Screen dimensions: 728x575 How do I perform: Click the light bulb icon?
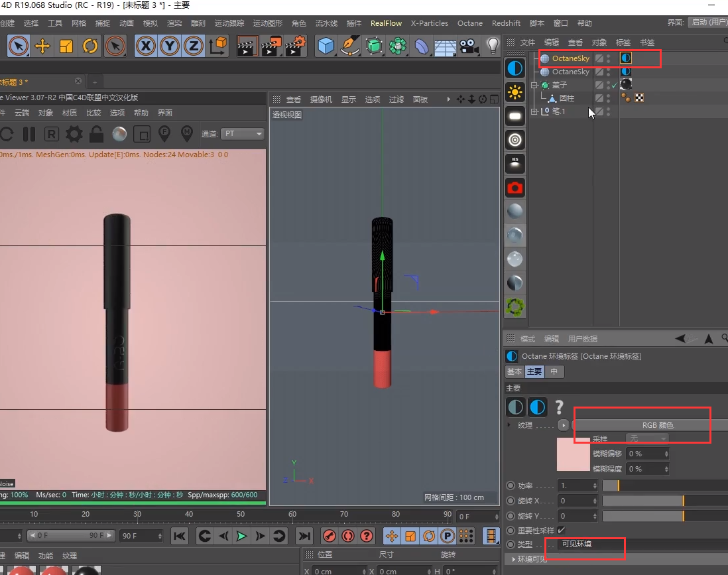(493, 46)
